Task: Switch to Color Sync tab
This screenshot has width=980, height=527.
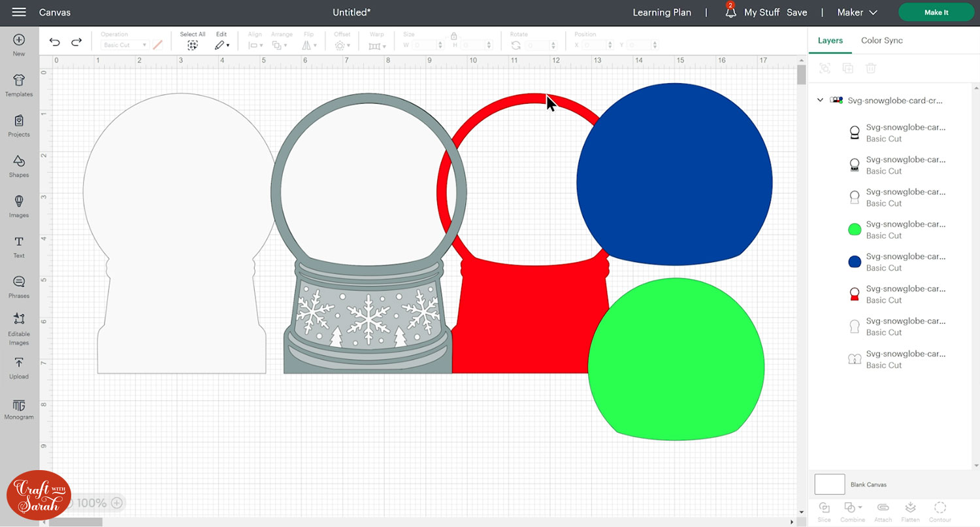Action: point(881,41)
